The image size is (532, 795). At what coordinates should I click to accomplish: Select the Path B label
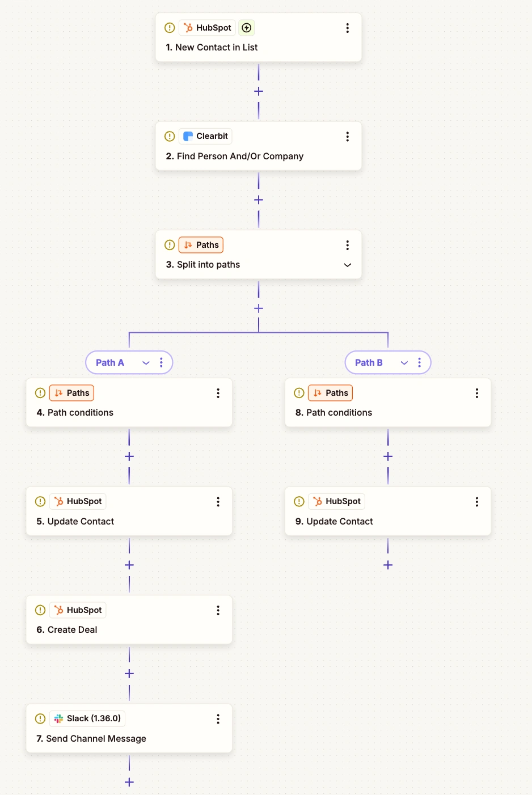(x=369, y=363)
